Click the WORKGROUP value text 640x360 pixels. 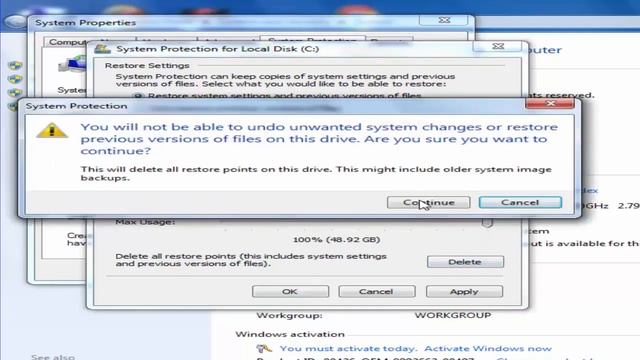click(453, 315)
